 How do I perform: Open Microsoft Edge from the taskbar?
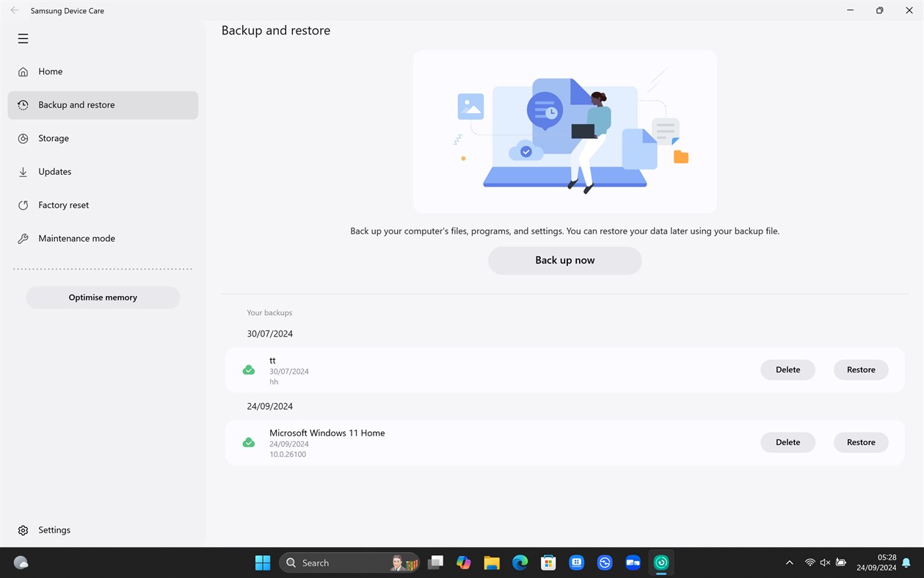[520, 562]
